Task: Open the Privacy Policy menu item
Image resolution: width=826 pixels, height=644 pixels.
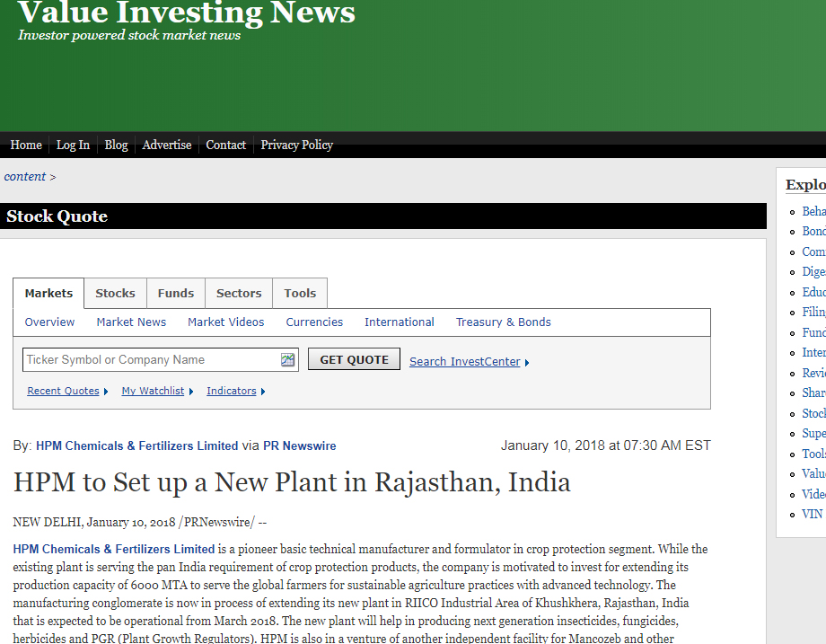Action: 296,145
